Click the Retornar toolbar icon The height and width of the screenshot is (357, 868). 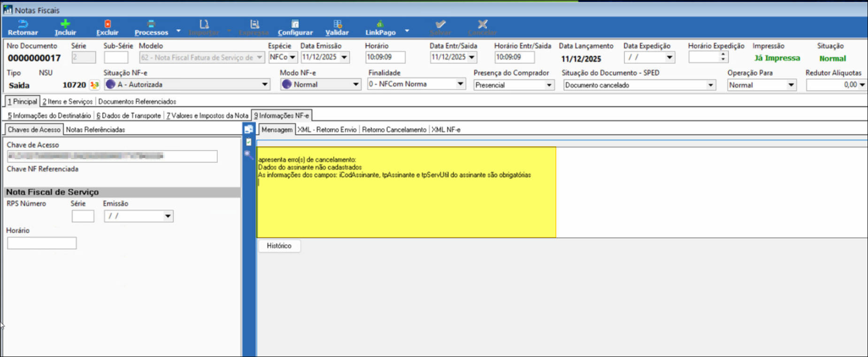(x=23, y=24)
